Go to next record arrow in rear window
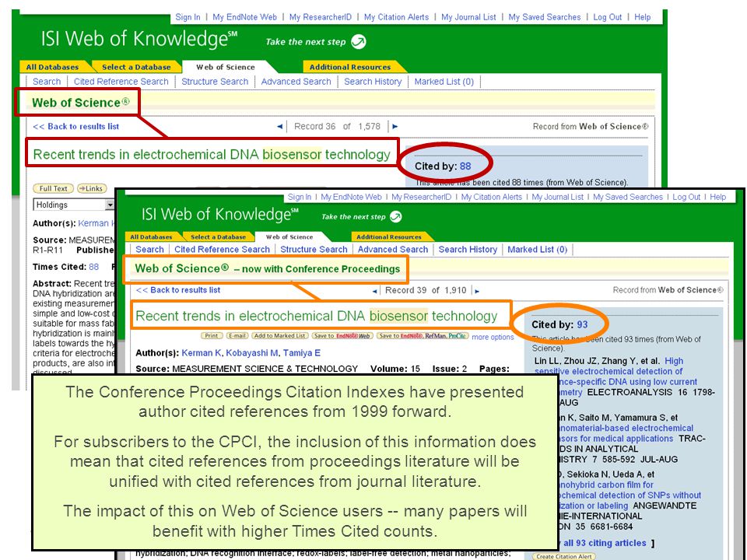The image size is (747, 560). click(395, 127)
